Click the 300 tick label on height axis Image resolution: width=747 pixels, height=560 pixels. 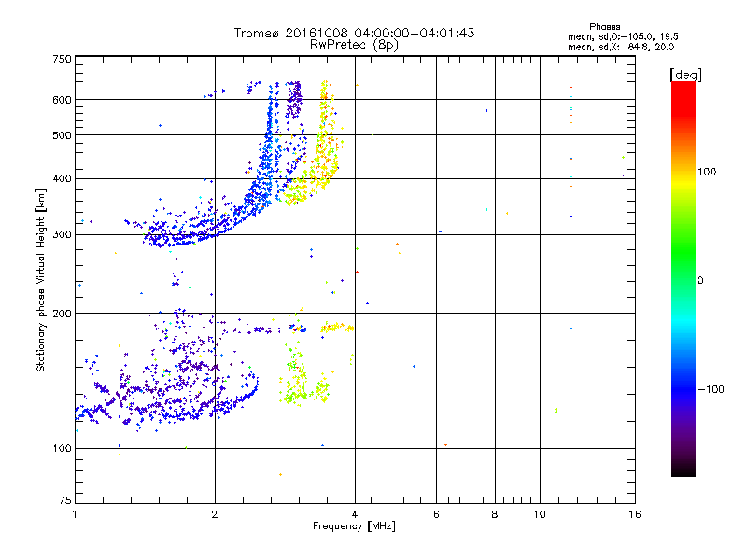click(62, 234)
